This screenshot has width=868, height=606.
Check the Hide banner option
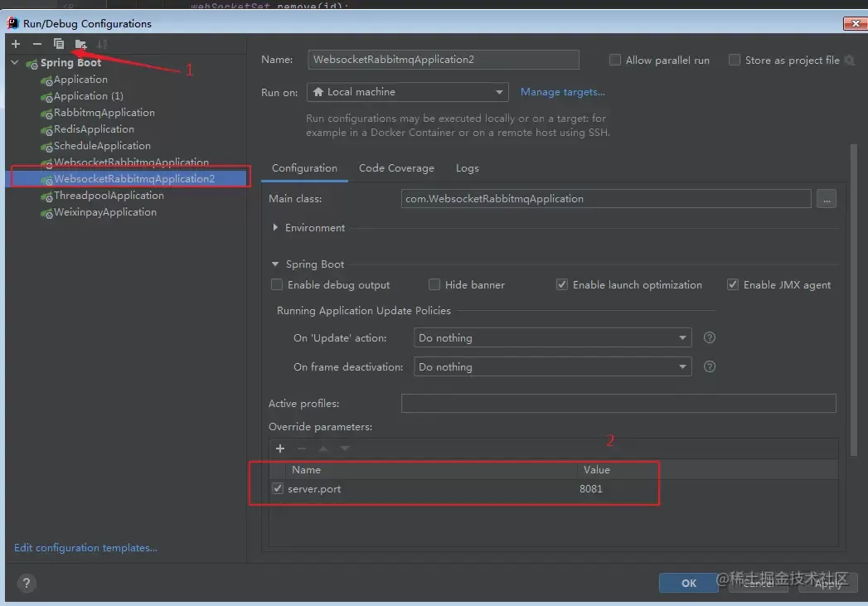(x=434, y=284)
